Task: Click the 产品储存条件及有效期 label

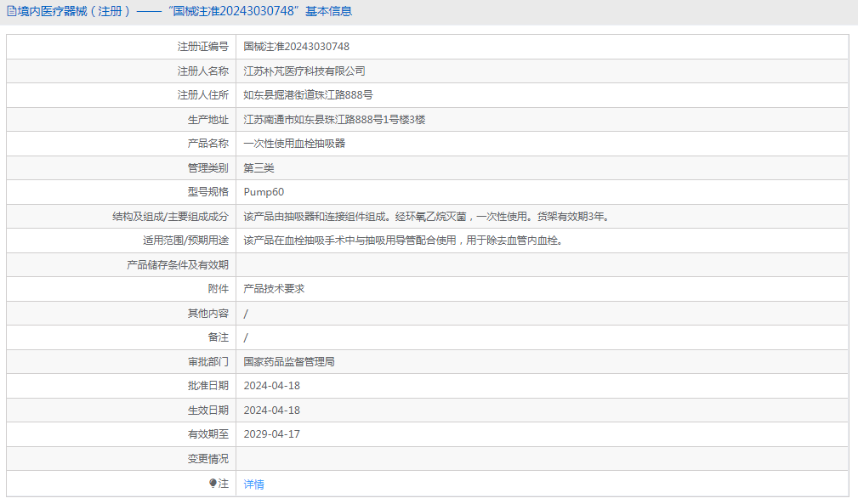Action: pyautogui.click(x=178, y=264)
